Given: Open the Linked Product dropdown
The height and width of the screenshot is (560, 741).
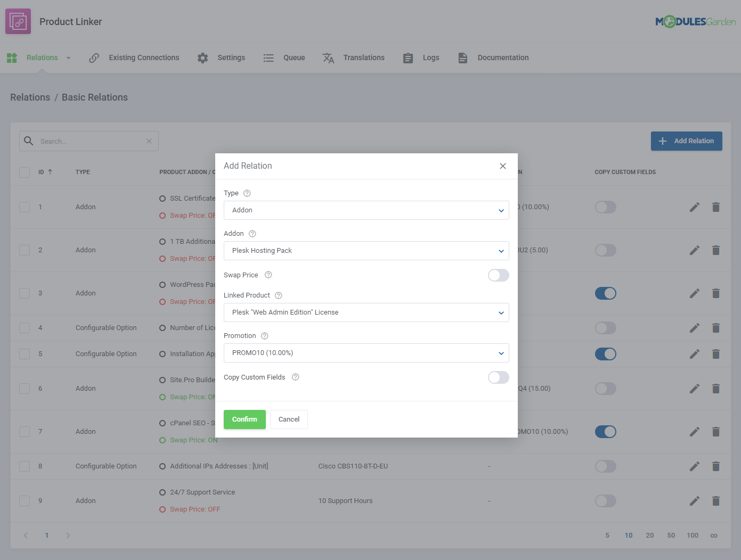Looking at the screenshot, I should point(366,312).
